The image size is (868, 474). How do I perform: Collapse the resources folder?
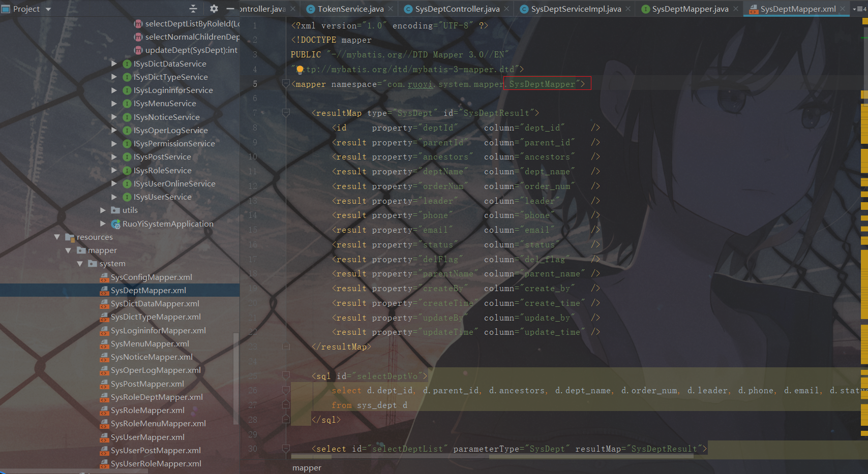pyautogui.click(x=57, y=237)
